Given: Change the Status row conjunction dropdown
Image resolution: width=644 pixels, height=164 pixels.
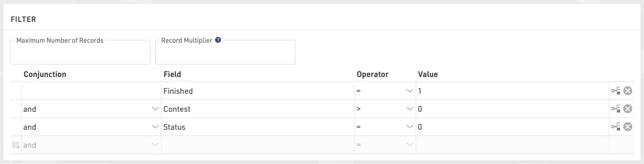Looking at the screenshot, I should pos(155,127).
